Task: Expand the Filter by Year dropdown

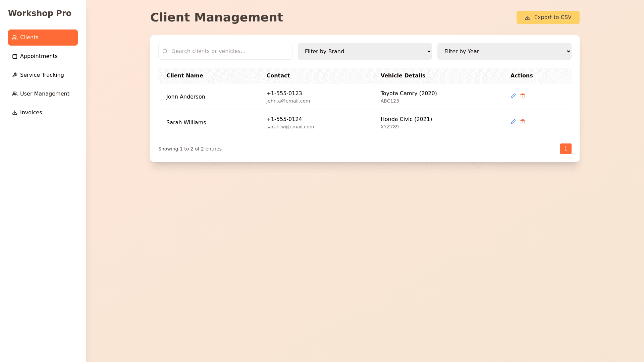Action: pyautogui.click(x=504, y=51)
